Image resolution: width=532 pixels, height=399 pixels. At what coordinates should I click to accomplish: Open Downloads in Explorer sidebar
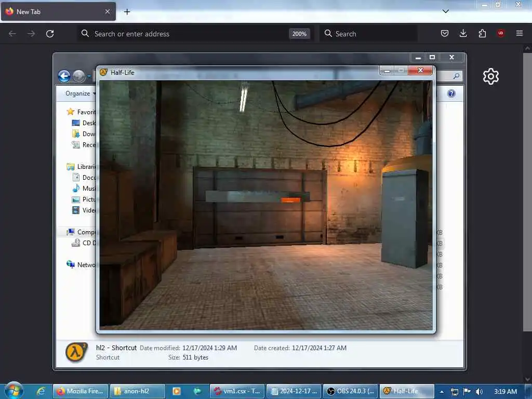point(84,134)
